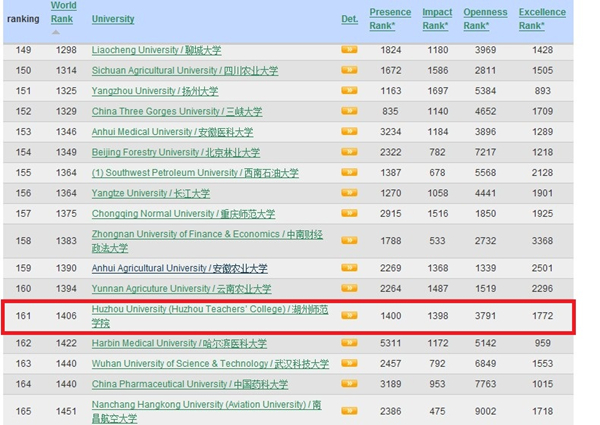Sort by Presence Rank column header
Screen dimensions: 600x425
(x=389, y=19)
